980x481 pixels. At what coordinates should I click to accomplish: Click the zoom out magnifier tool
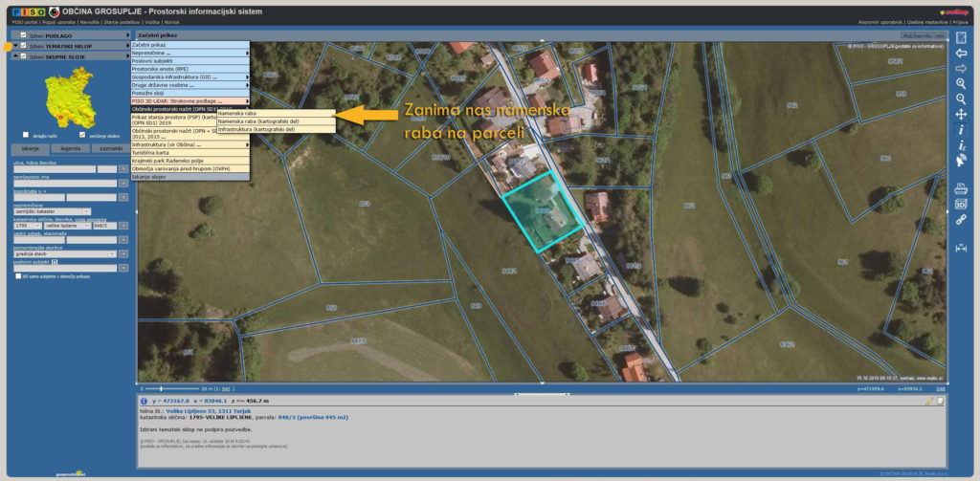[x=961, y=98]
